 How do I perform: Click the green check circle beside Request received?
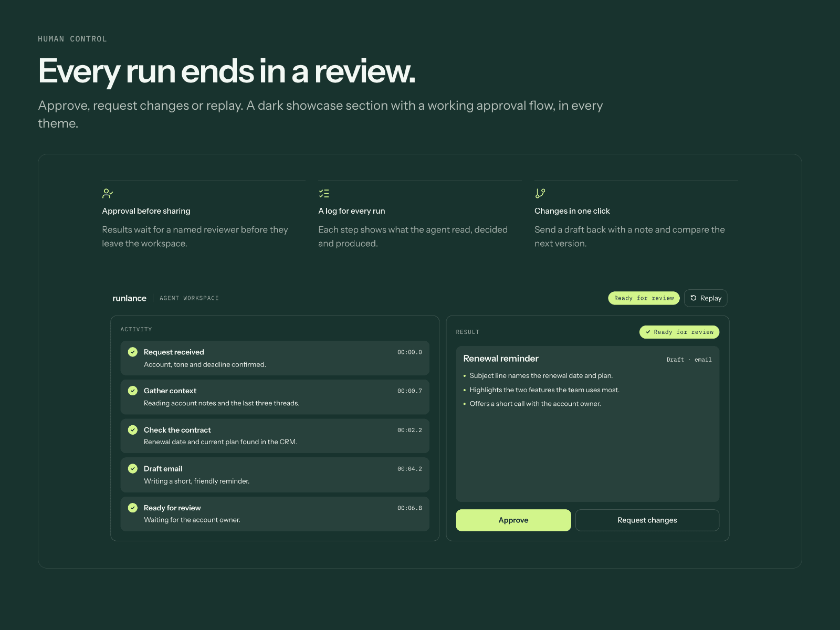[133, 352]
